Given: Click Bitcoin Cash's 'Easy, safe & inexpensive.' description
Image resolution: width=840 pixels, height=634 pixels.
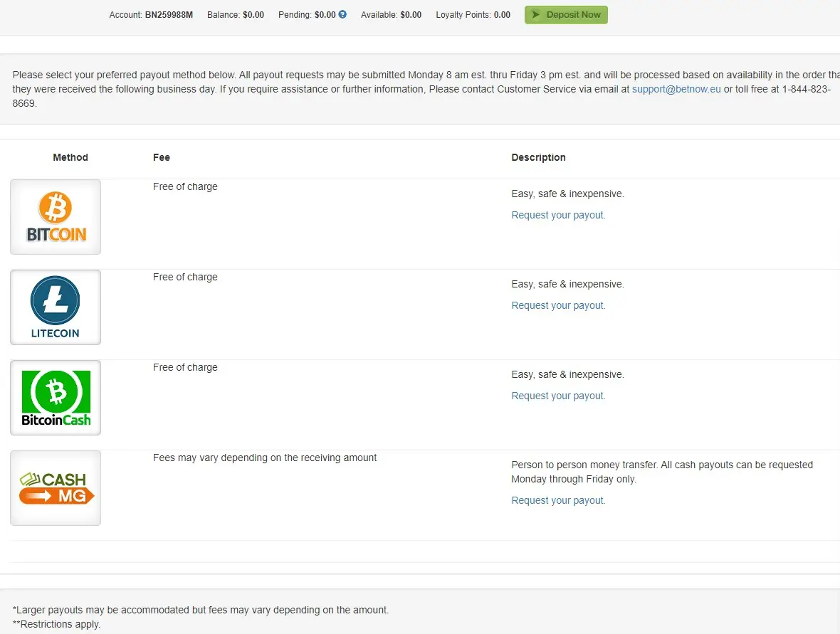Looking at the screenshot, I should click(x=568, y=375).
